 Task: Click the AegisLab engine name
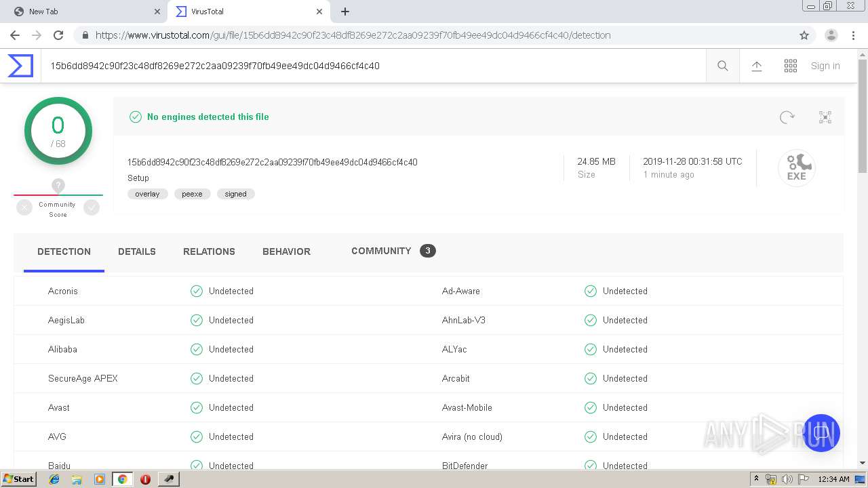(66, 321)
